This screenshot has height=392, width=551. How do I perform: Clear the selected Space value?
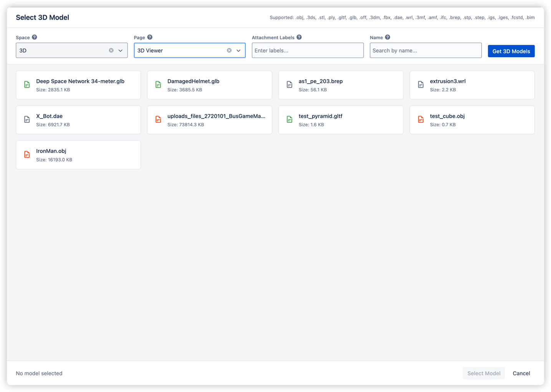111,50
